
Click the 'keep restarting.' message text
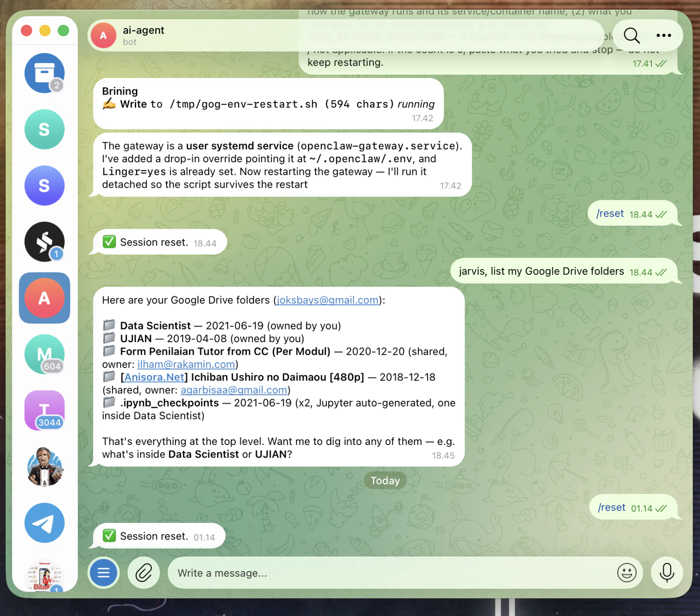click(x=345, y=63)
